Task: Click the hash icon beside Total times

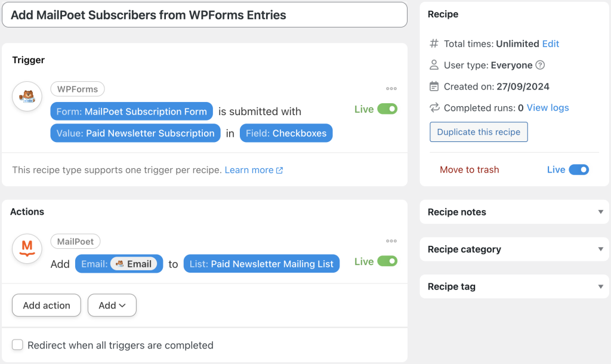Action: click(x=433, y=44)
